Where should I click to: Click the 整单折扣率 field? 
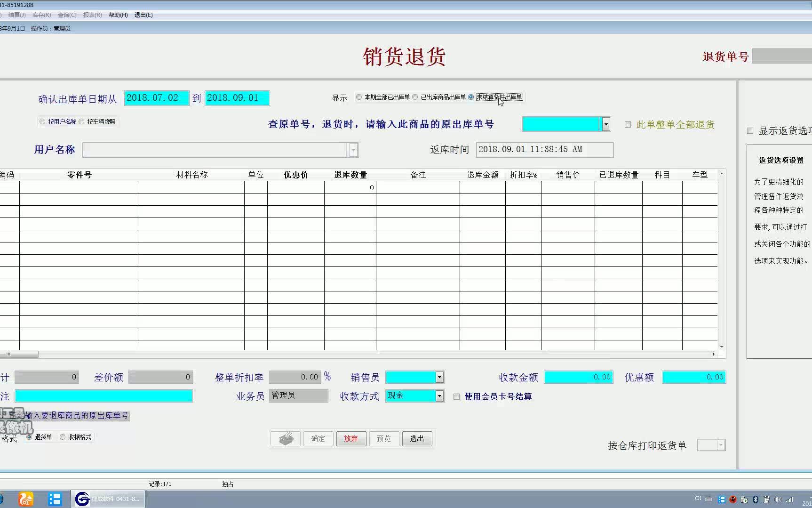[x=295, y=377]
